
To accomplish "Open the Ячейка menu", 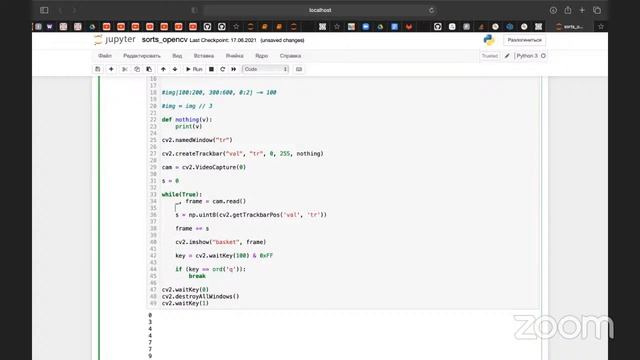I will pos(234,56).
